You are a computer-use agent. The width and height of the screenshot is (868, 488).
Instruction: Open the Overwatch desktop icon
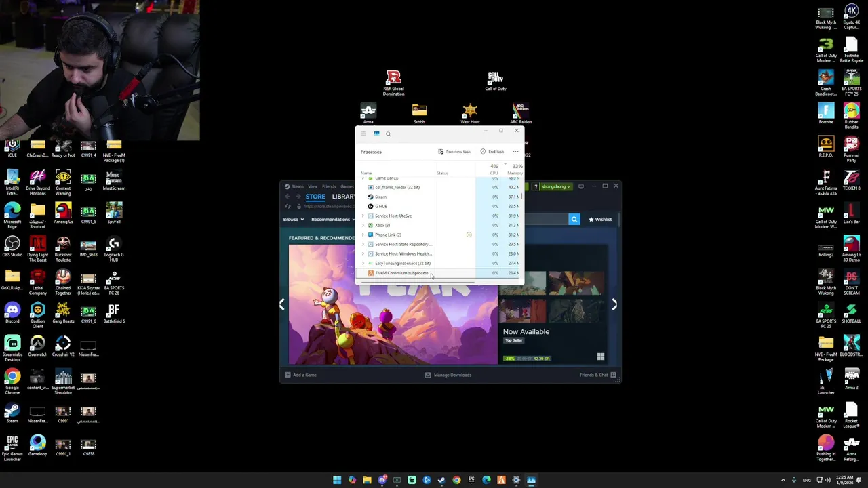point(37,346)
